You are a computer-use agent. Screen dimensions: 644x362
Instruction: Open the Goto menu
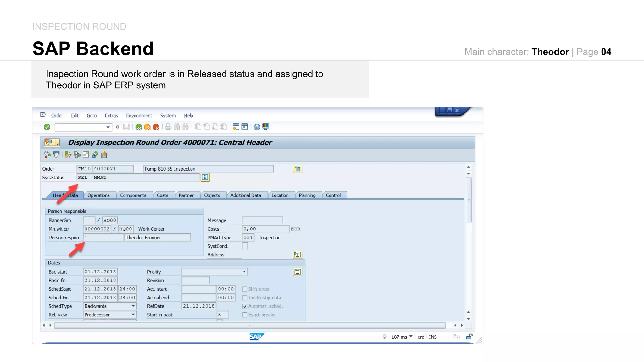tap(92, 116)
